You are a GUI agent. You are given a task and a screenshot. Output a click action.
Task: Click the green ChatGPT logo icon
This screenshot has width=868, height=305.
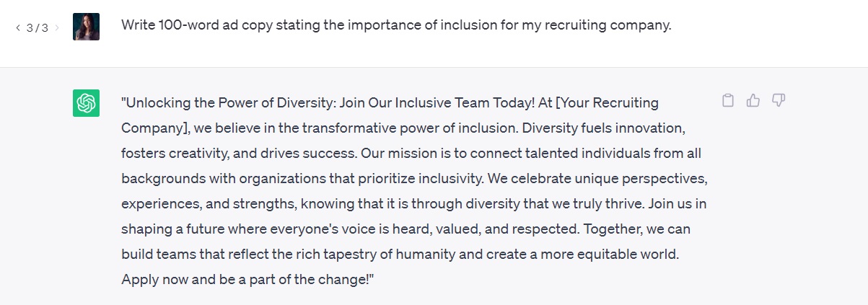[x=86, y=102]
